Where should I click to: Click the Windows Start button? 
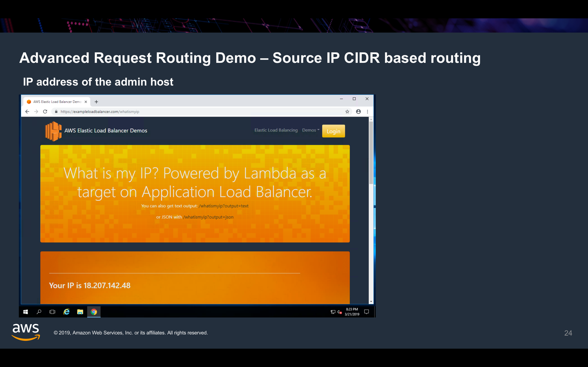click(25, 312)
